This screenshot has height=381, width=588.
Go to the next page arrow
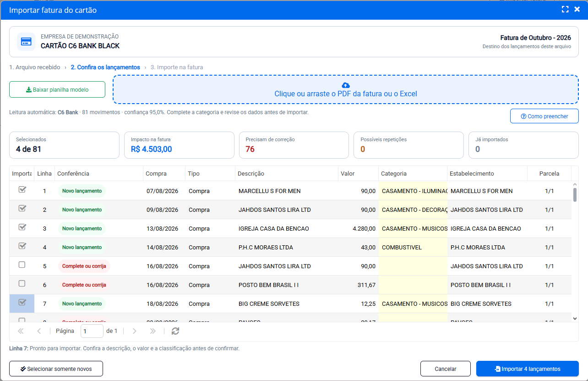[134, 331]
